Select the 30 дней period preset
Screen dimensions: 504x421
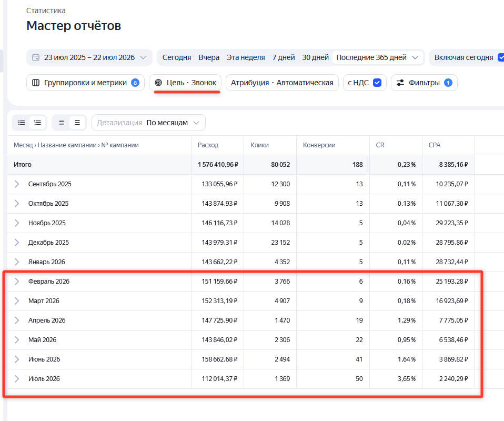click(x=315, y=57)
